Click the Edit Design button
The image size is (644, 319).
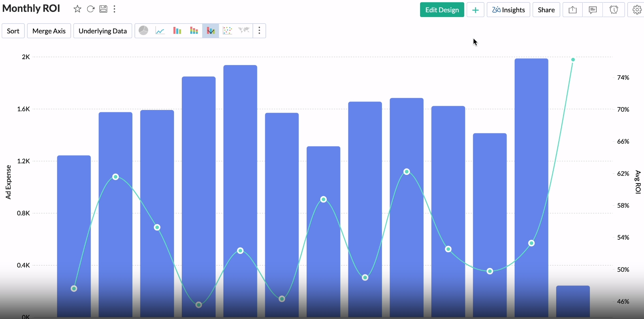pyautogui.click(x=442, y=10)
